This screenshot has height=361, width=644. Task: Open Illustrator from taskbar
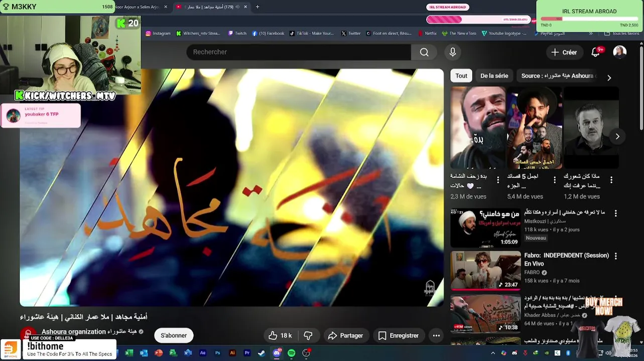tap(232, 353)
